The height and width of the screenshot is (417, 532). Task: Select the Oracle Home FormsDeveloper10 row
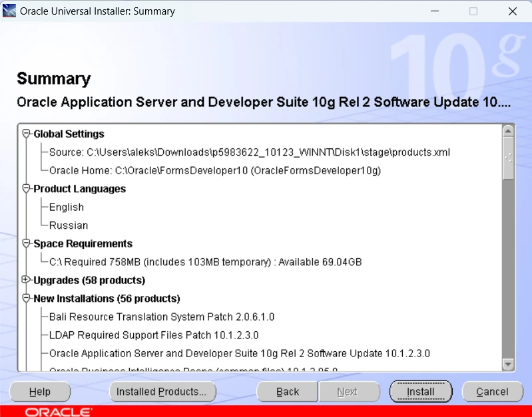click(x=215, y=170)
